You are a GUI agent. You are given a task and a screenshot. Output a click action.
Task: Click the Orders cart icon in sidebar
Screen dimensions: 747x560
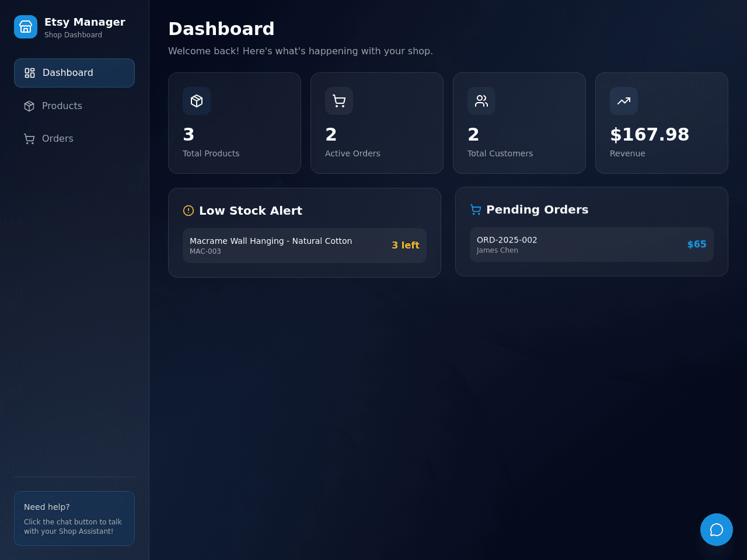[29, 139]
